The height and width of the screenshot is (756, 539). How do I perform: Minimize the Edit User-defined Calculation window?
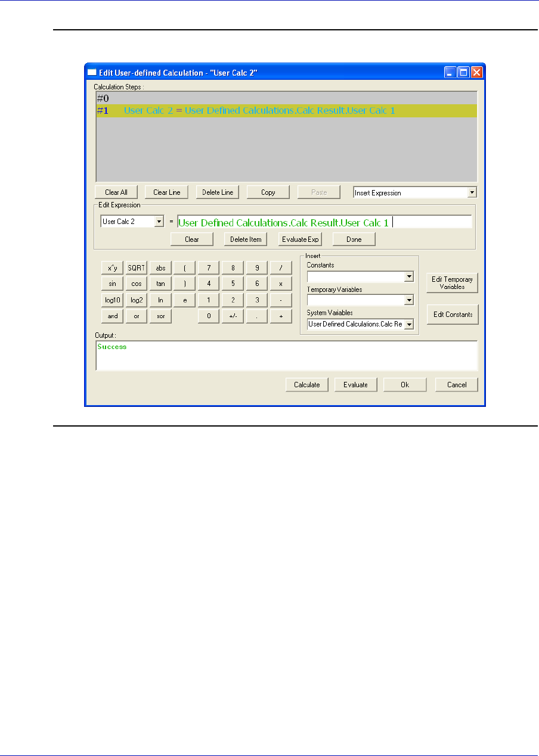[x=450, y=72]
